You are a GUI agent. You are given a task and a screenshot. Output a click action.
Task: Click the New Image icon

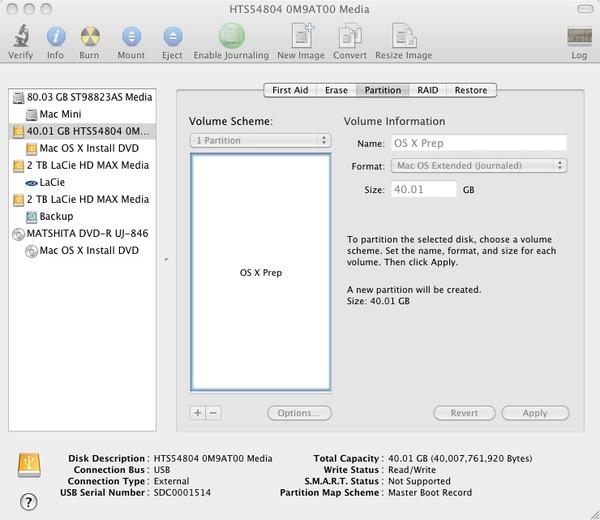(x=302, y=36)
